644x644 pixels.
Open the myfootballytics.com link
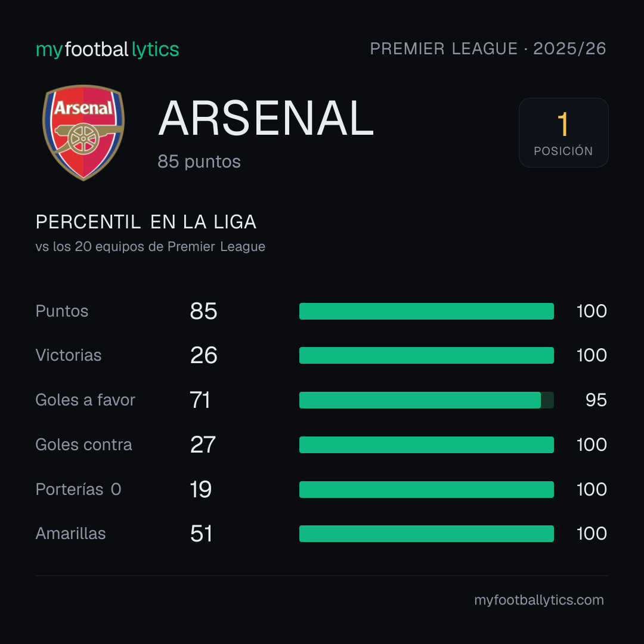(539, 600)
